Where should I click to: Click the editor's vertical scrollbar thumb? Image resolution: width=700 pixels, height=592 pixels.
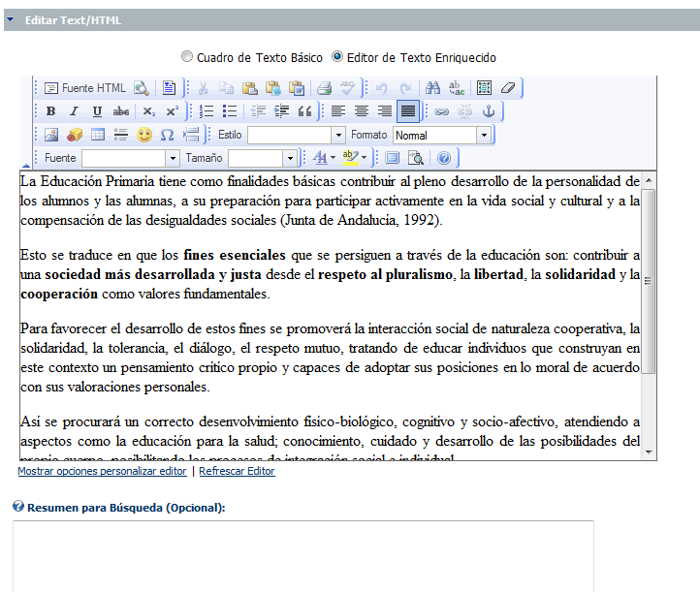pos(649,281)
